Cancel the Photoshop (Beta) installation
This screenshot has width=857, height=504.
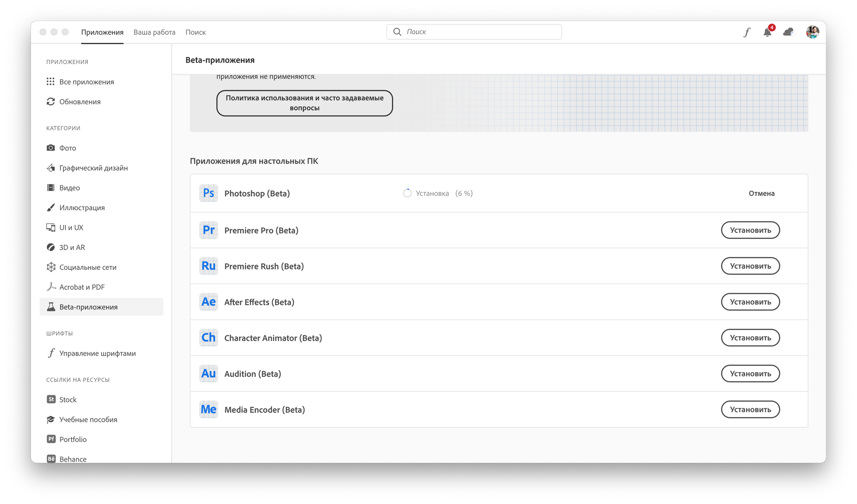(x=761, y=193)
